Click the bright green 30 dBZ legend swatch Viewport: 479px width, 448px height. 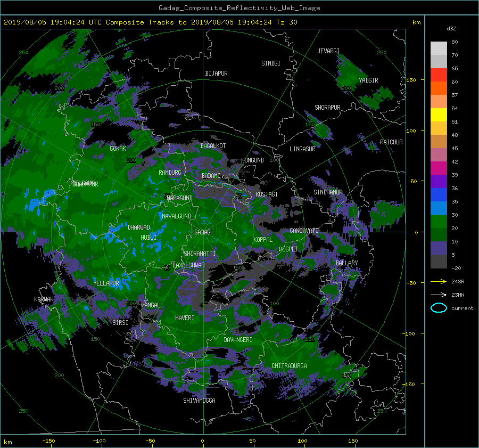[x=439, y=221]
